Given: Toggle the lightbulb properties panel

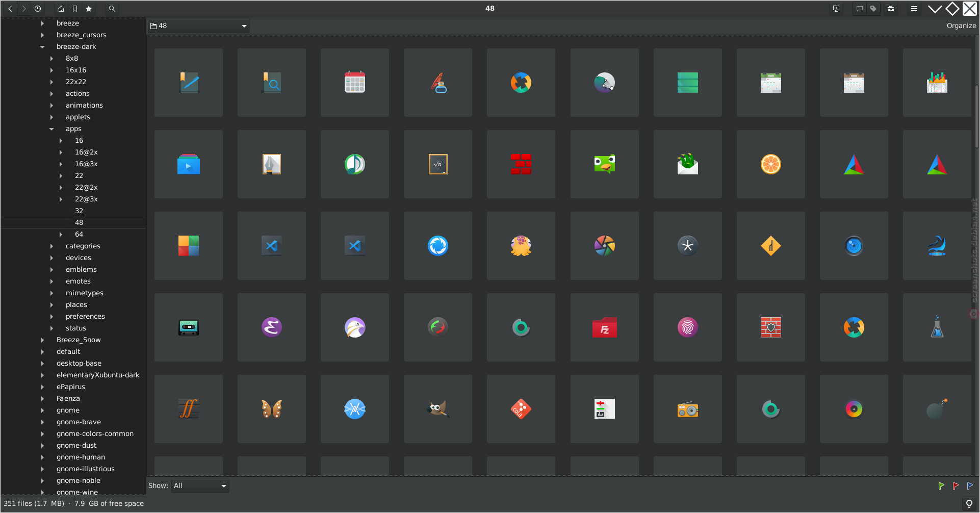Looking at the screenshot, I should coord(969,504).
